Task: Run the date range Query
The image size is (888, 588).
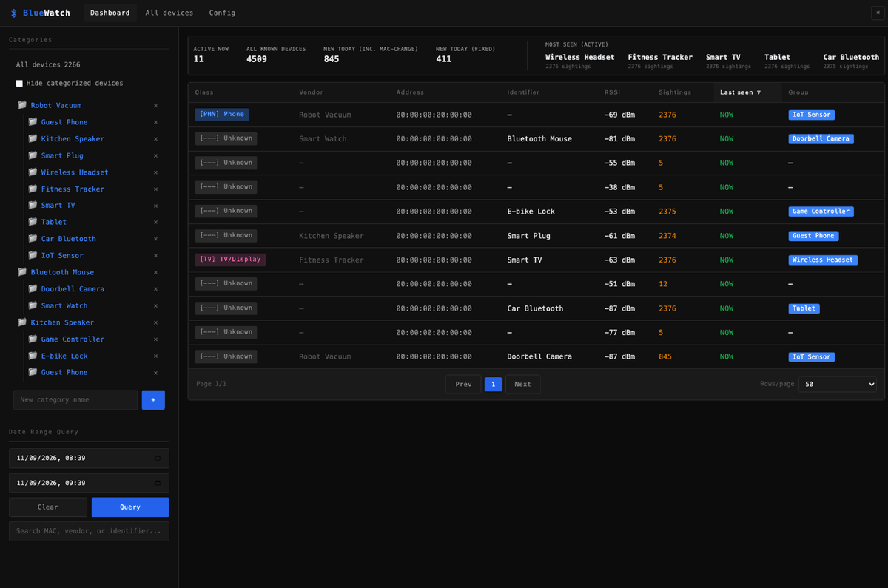Action: coord(130,507)
